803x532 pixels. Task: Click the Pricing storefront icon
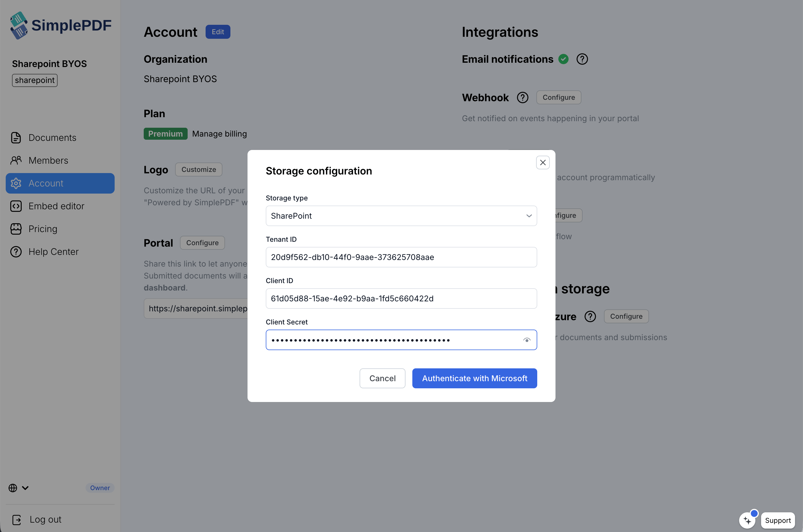[16, 229]
